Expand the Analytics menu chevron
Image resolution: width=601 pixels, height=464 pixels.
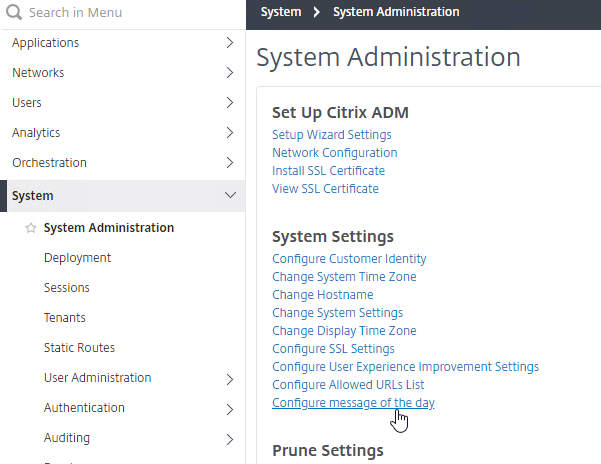[230, 133]
